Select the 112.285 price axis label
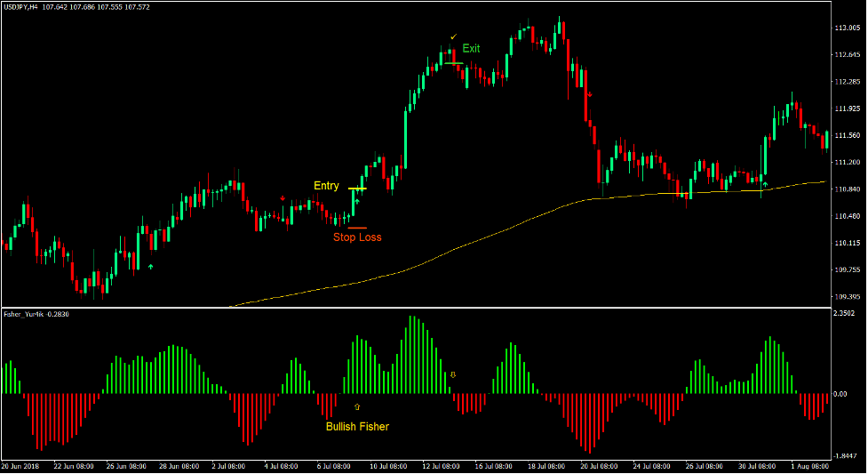868x474 pixels. click(x=847, y=82)
